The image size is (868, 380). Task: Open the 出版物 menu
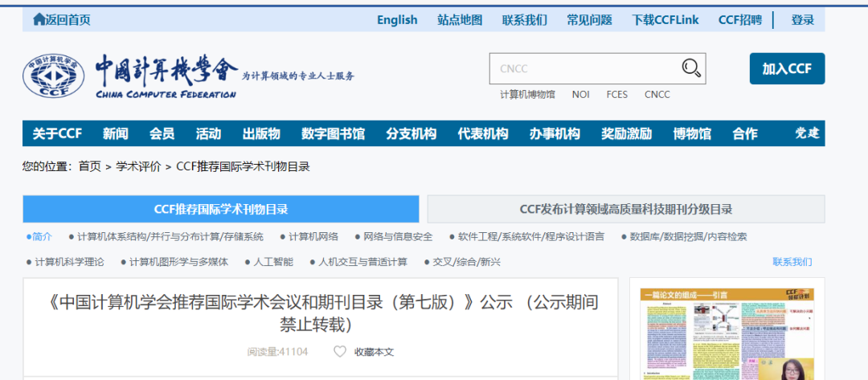coord(261,133)
